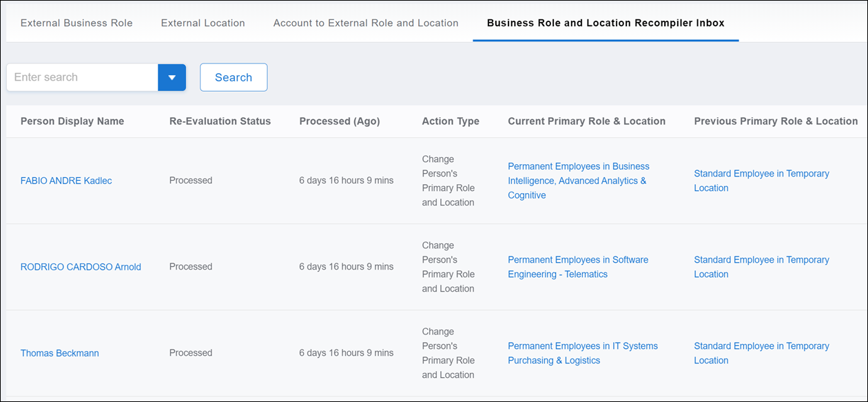Open the External Location tab
This screenshot has width=868, height=402.
(203, 23)
